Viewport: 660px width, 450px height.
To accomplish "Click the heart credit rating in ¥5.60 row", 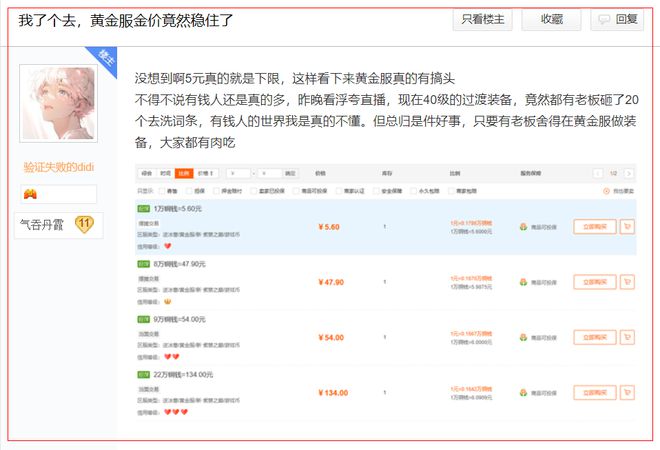I will coord(168,246).
